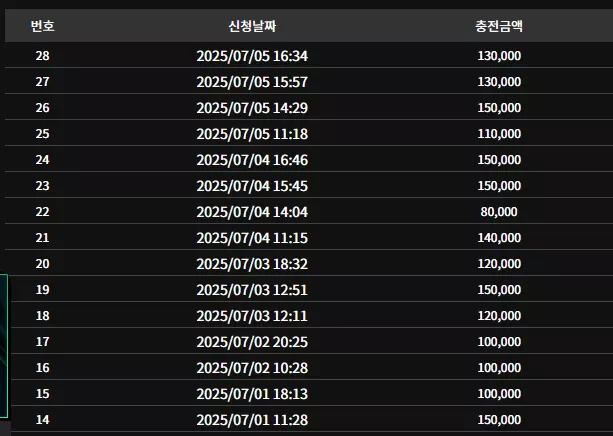
Task: Click the 충전금액 column header
Action: coord(499,26)
